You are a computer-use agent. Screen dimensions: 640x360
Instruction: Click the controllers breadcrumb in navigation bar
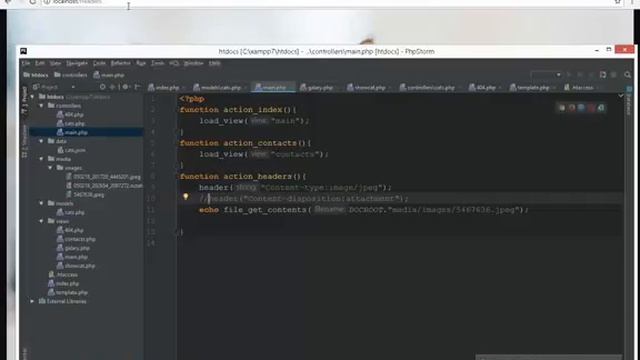[71, 75]
